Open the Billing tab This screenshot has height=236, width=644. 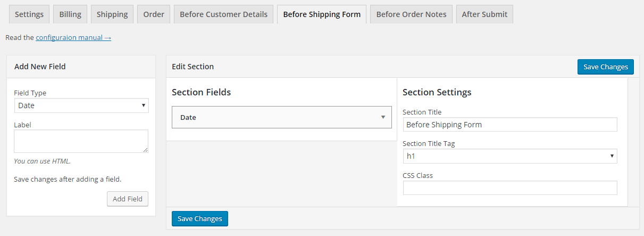(70, 14)
